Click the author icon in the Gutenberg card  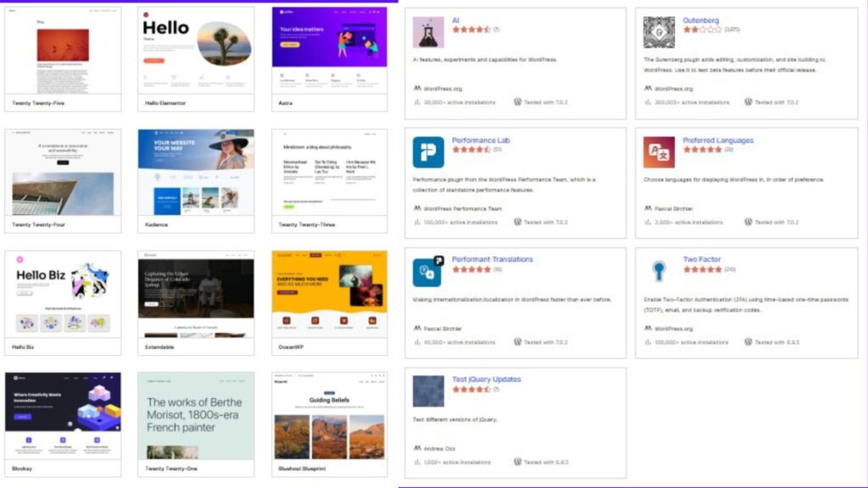pos(648,88)
